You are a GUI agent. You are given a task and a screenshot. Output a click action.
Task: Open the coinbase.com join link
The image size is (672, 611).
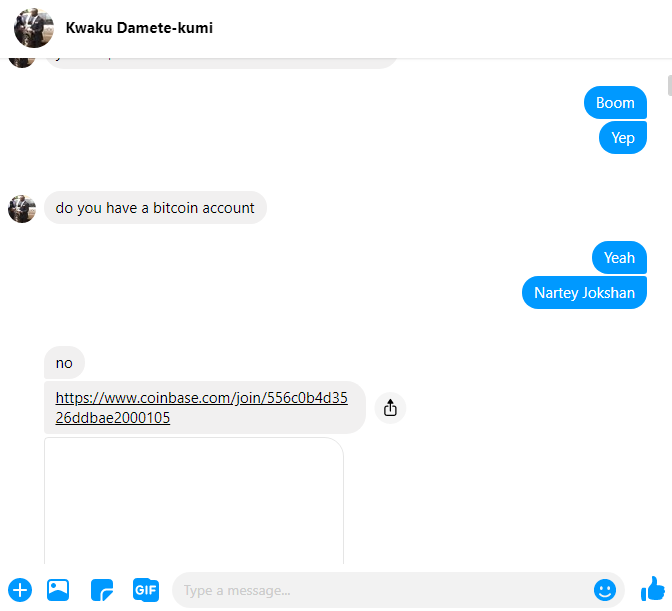201,407
